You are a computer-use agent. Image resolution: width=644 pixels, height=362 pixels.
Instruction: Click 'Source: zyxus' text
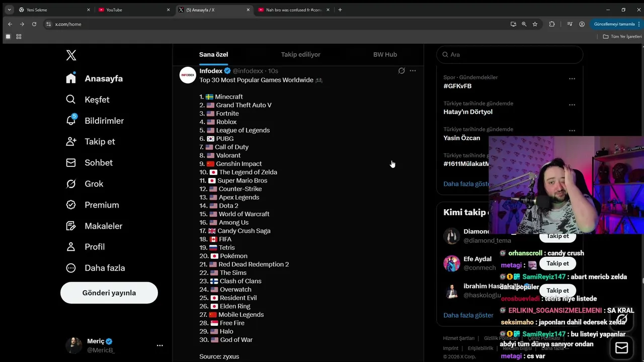(219, 356)
